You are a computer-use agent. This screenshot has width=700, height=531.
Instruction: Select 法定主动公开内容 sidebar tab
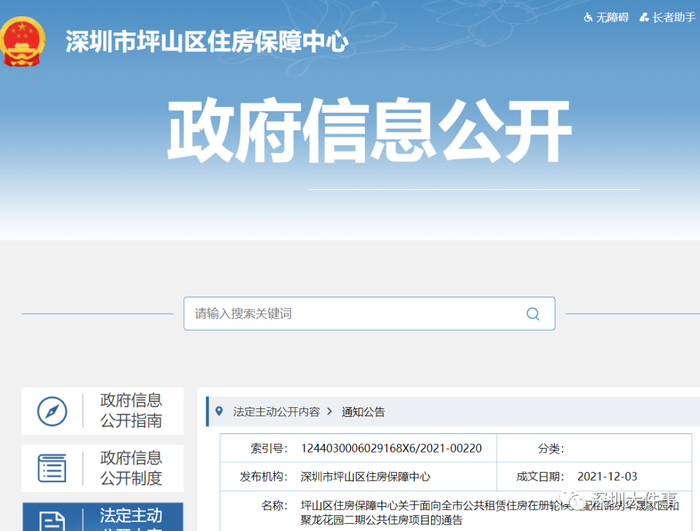click(x=102, y=517)
